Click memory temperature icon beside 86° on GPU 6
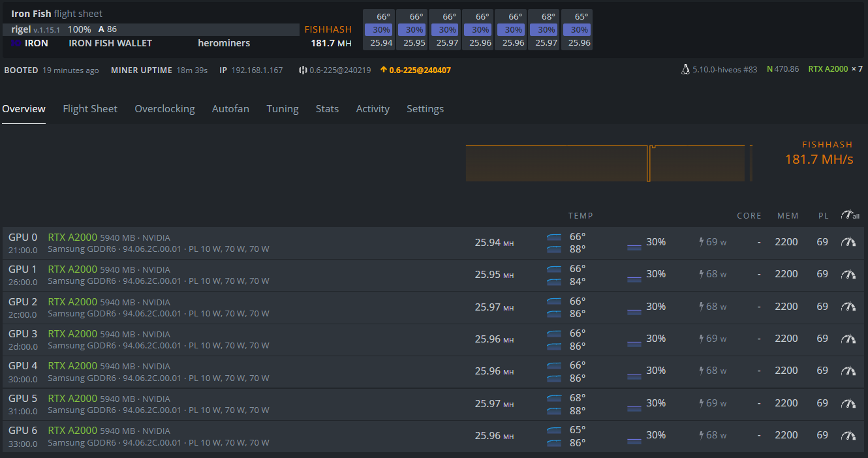 [x=554, y=443]
